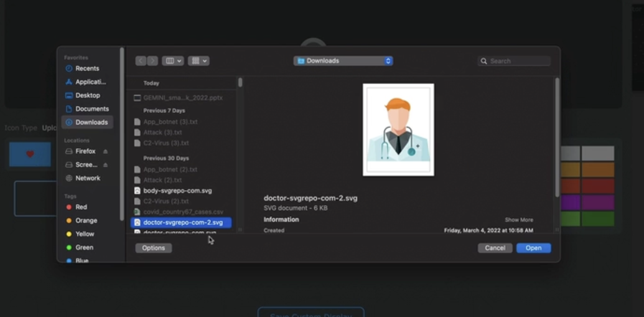Cancel the file dialog
This screenshot has height=317, width=644.
[x=495, y=248]
